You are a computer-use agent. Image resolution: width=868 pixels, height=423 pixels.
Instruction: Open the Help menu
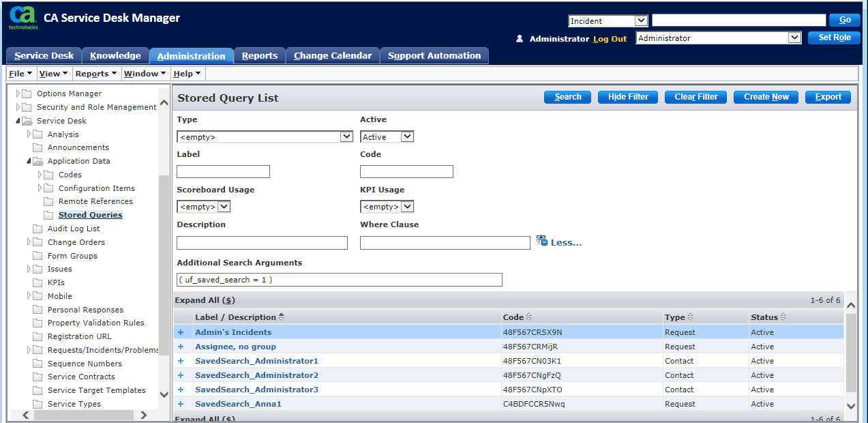point(187,74)
